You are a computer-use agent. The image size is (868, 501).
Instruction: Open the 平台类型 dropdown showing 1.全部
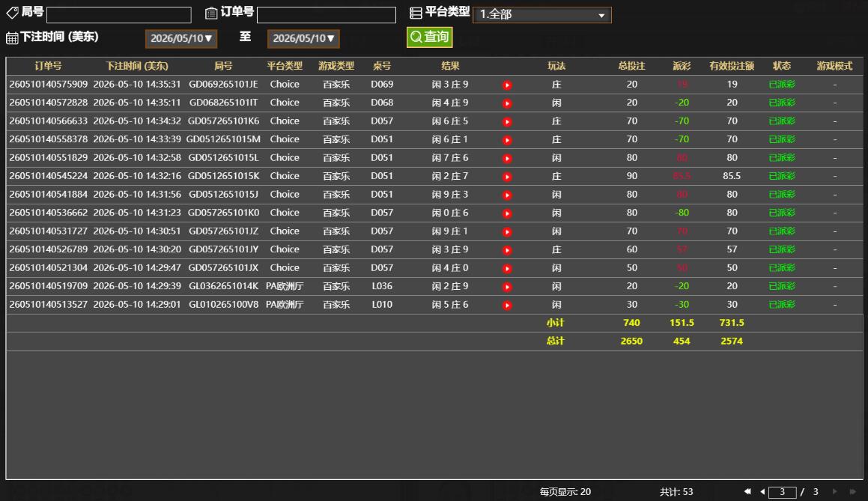[542, 14]
